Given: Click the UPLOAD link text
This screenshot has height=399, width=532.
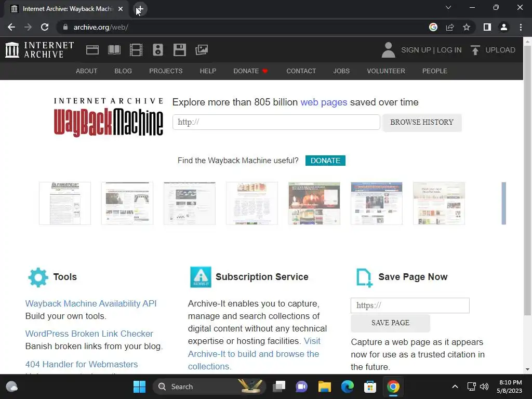Looking at the screenshot, I should (500, 50).
